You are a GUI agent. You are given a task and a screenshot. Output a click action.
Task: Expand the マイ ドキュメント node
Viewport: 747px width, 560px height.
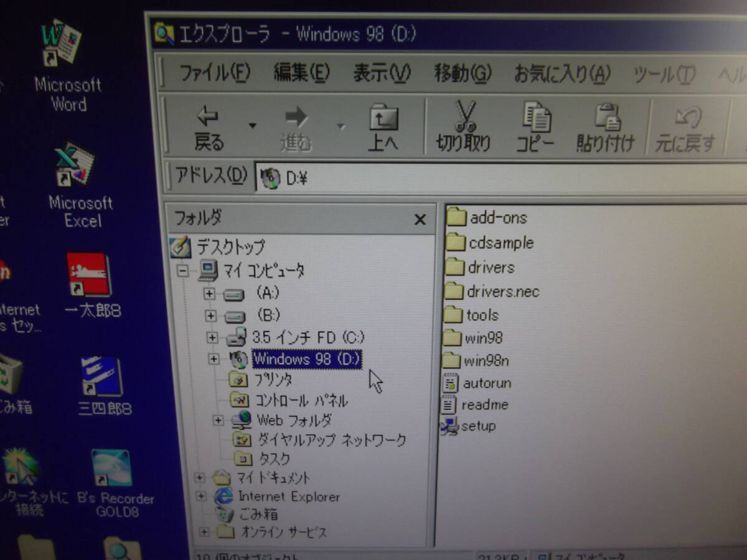(199, 478)
